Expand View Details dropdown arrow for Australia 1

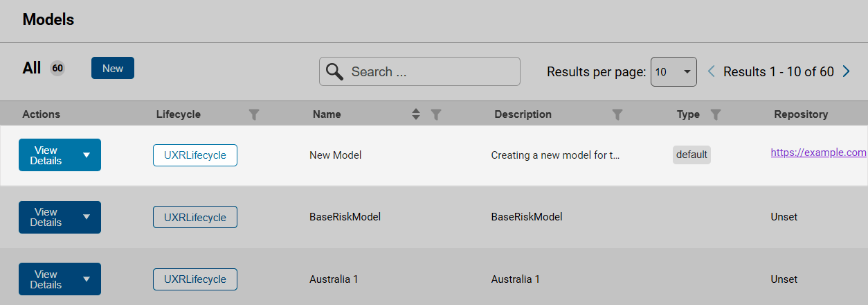[x=87, y=279]
